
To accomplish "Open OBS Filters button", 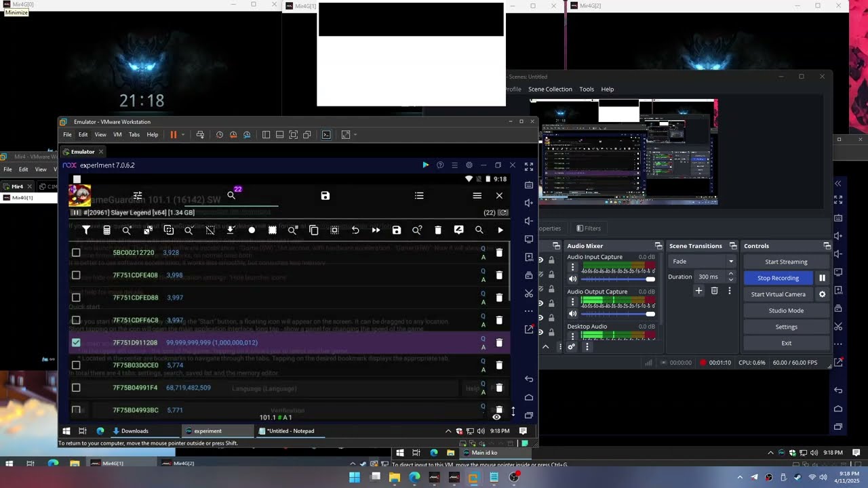I will click(588, 228).
